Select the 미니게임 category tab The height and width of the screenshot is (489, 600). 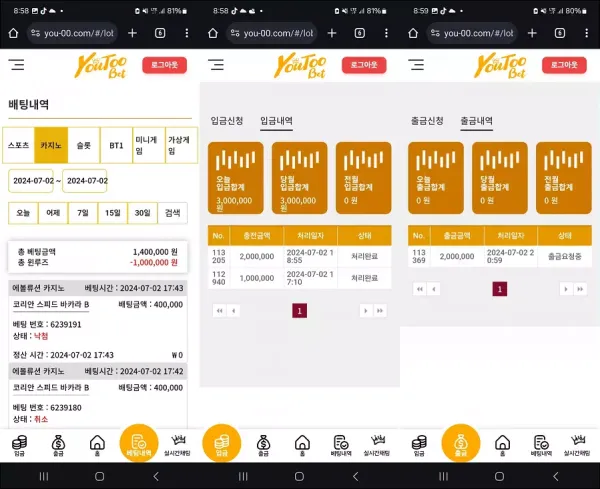click(x=147, y=145)
